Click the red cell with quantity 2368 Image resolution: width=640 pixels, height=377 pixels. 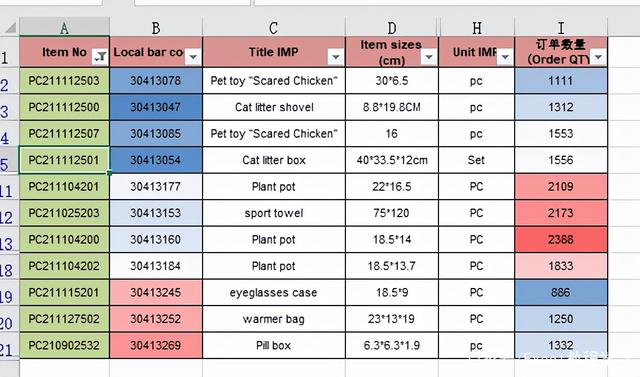pos(561,240)
